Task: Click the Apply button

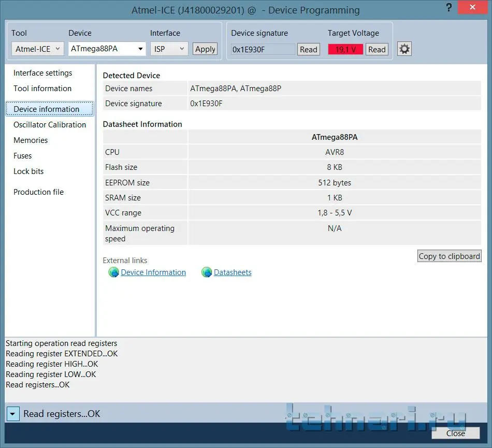Action: 205,49
